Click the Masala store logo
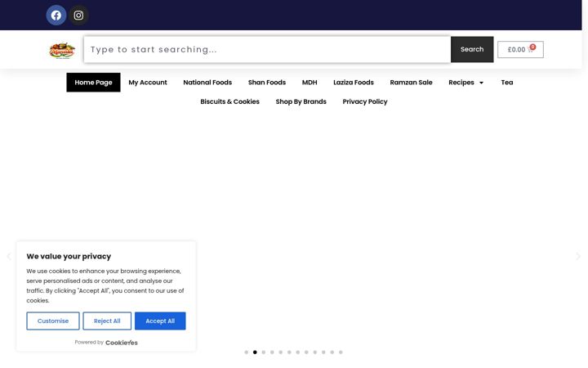Image resolution: width=588 pixels, height=368 pixels. pyautogui.click(x=62, y=51)
